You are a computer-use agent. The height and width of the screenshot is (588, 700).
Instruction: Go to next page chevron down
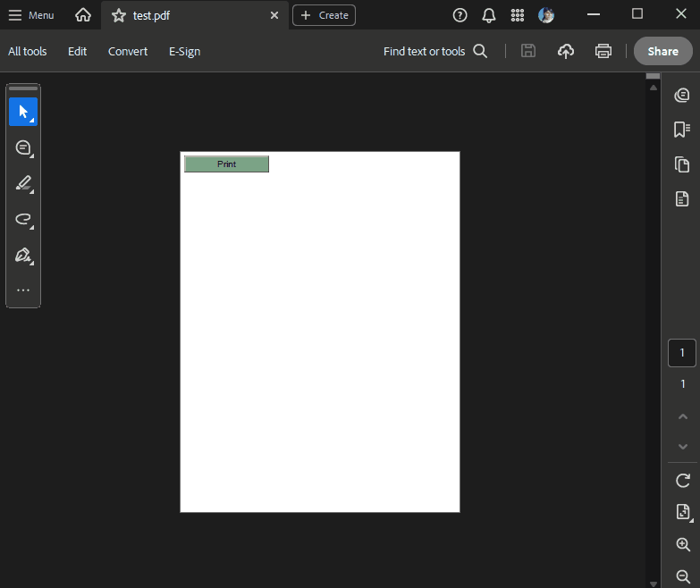coord(682,446)
